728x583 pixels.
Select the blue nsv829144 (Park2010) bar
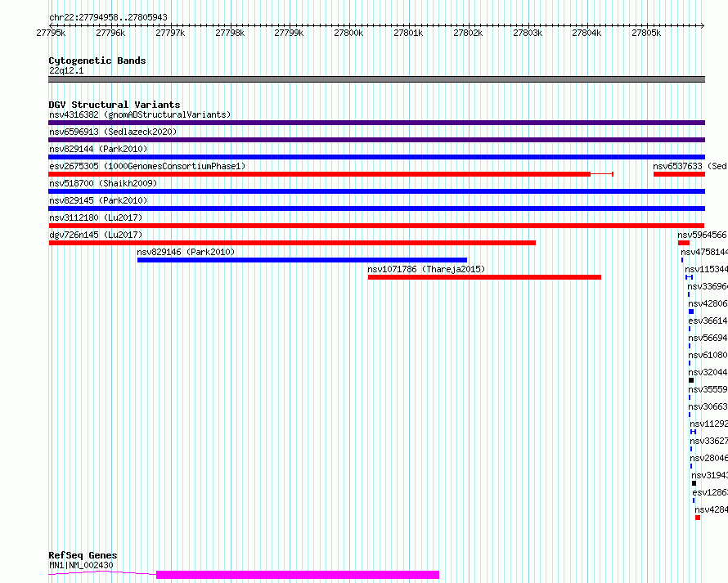pos(376,157)
